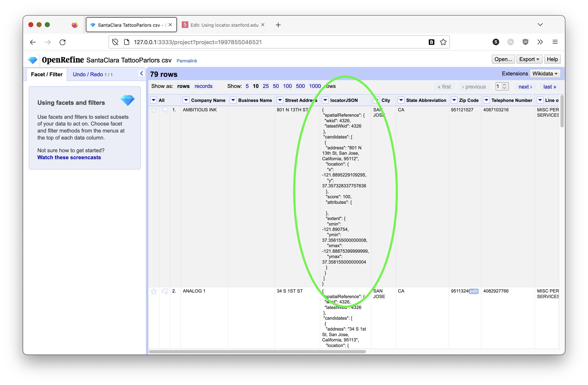Expand the Export dropdown
The height and width of the screenshot is (385, 588).
click(x=529, y=59)
